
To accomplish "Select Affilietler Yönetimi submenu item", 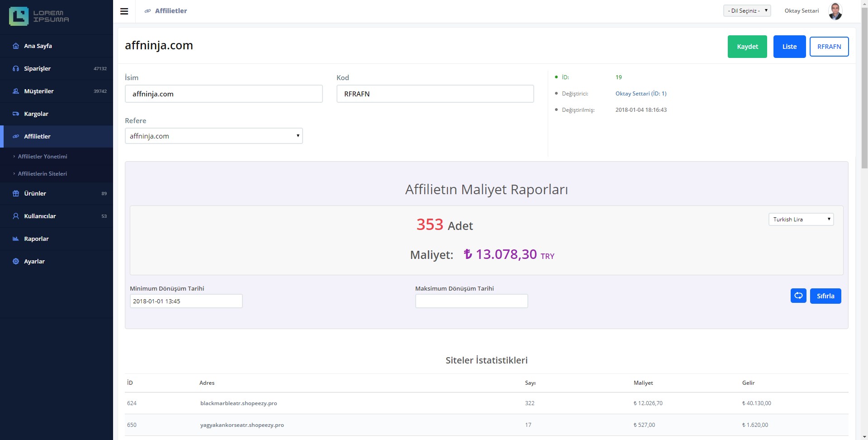I will 43,156.
